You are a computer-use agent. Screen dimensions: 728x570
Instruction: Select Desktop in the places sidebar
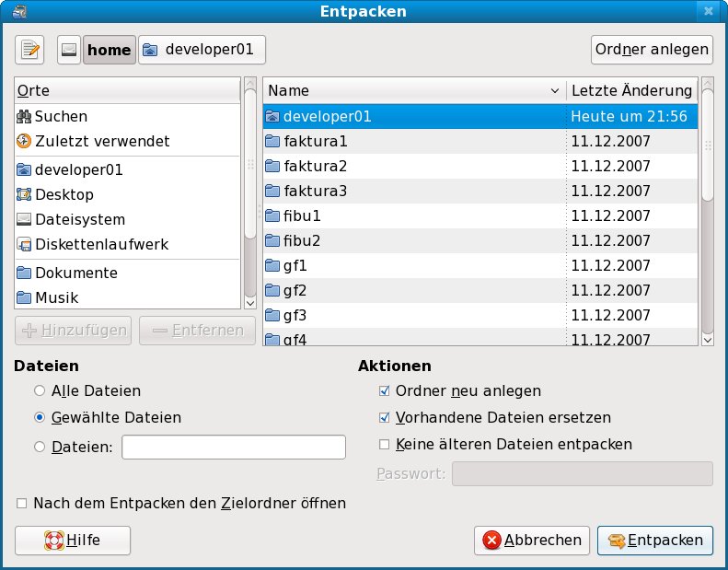64,195
